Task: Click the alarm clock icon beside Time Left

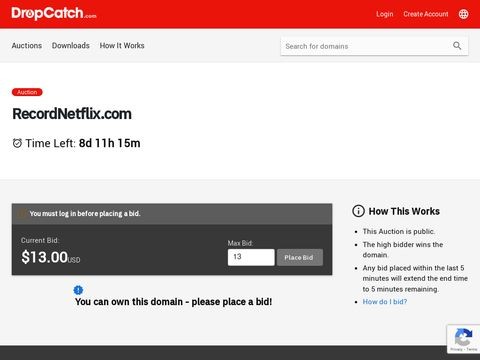Action: point(17,143)
